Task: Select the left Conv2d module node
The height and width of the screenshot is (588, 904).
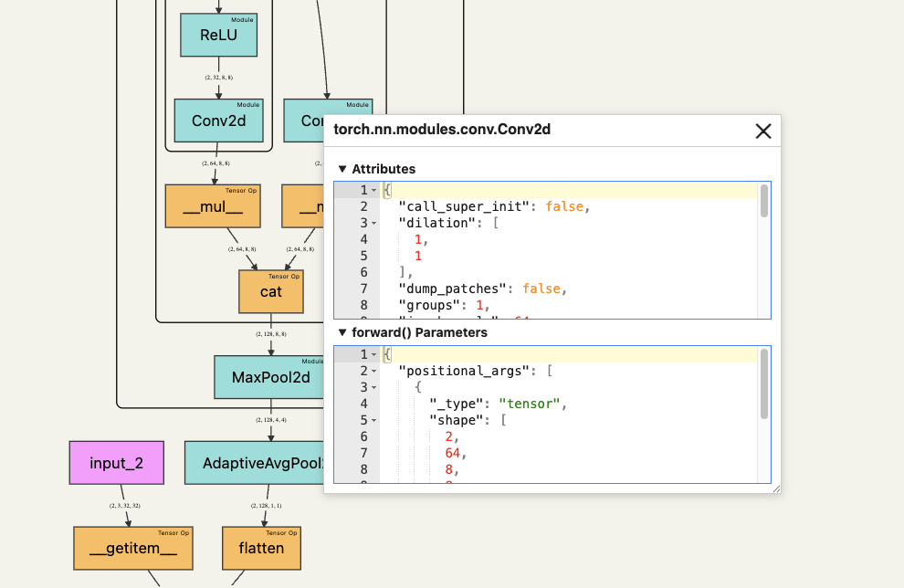Action: click(218, 121)
